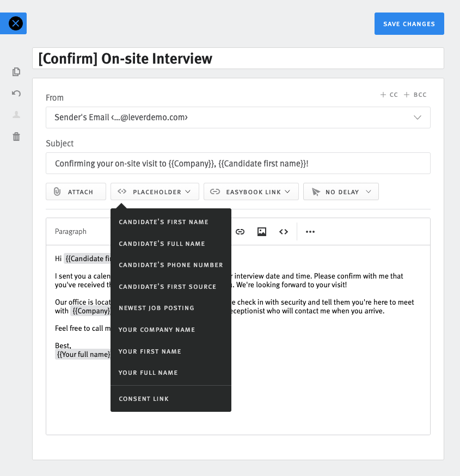
Task: Add a CC recipient
Action: 389,94
